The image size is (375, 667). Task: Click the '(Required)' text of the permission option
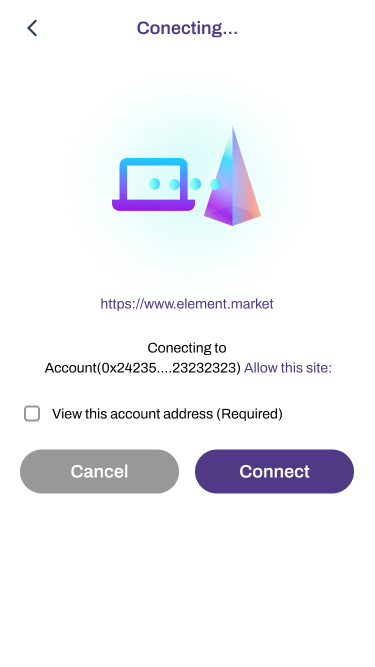[x=249, y=413]
